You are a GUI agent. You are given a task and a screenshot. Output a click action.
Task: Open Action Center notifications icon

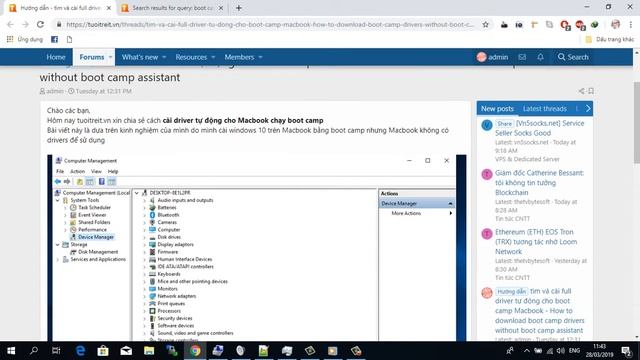point(627,351)
